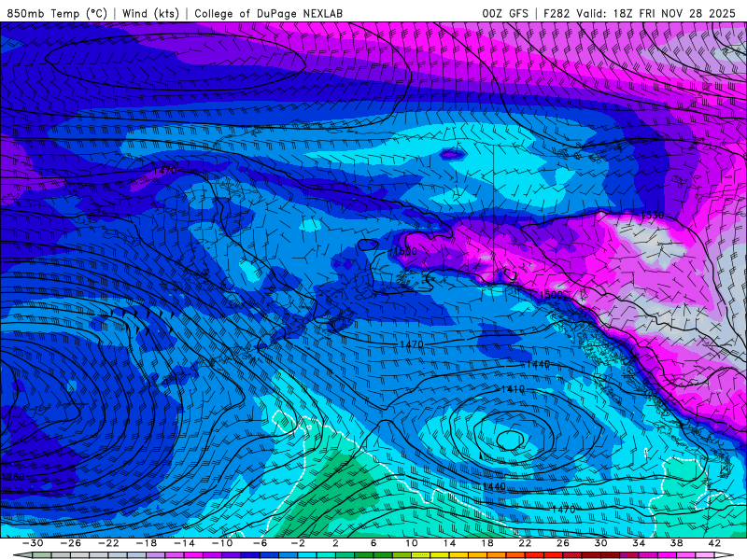This screenshot has width=747, height=560.
Task: Click the 'F282' forecast hour text
Action: pyautogui.click(x=557, y=13)
